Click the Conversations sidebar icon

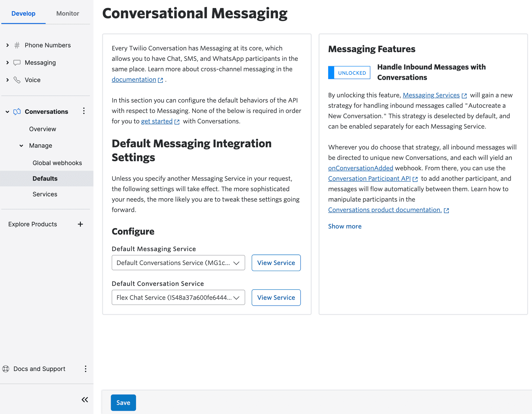[x=17, y=112]
